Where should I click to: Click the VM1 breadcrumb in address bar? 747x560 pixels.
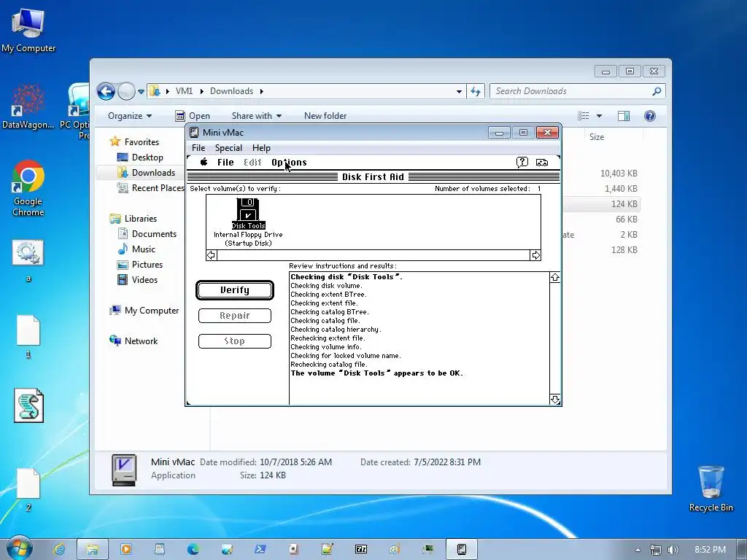pos(184,91)
